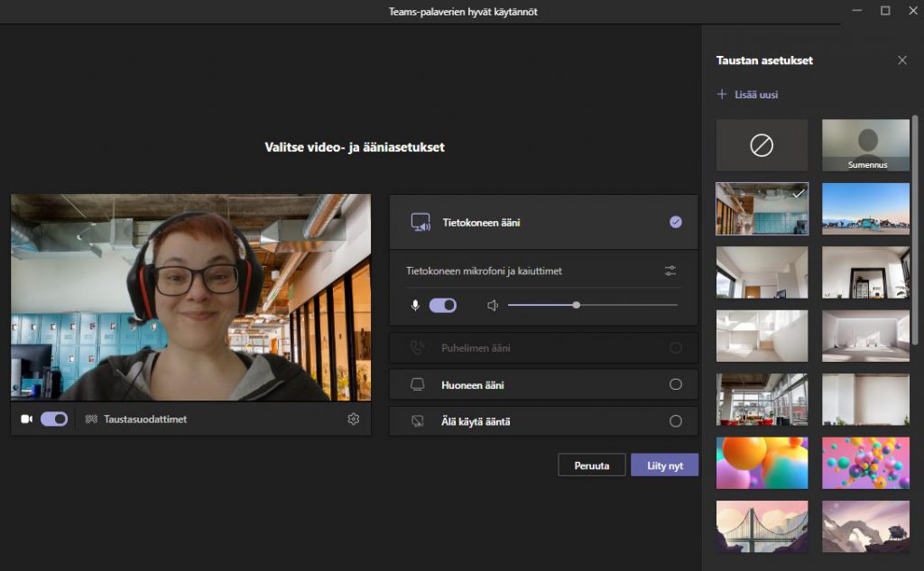Click the speaker volume icon
The width and height of the screenshot is (924, 571).
pos(493,305)
